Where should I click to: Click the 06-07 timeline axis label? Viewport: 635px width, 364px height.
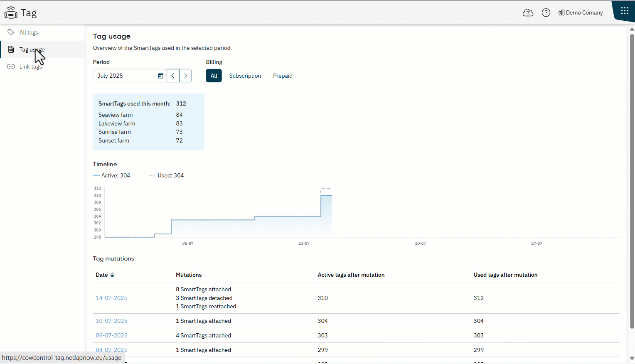tap(188, 243)
